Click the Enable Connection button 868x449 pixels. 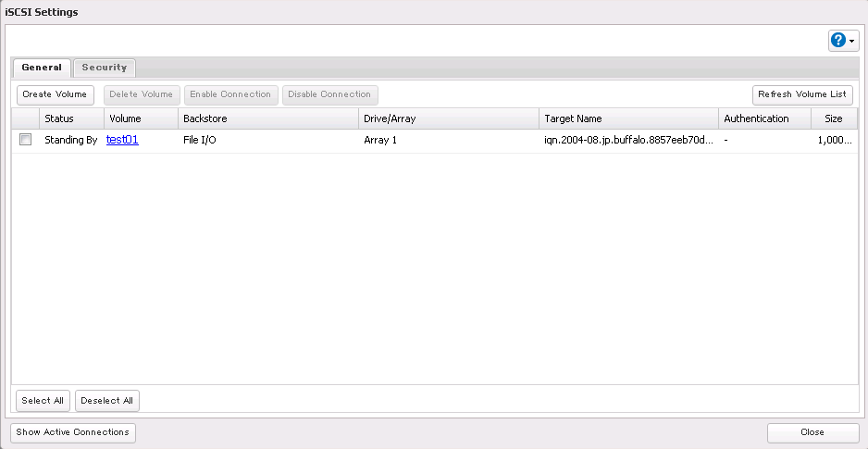click(230, 94)
